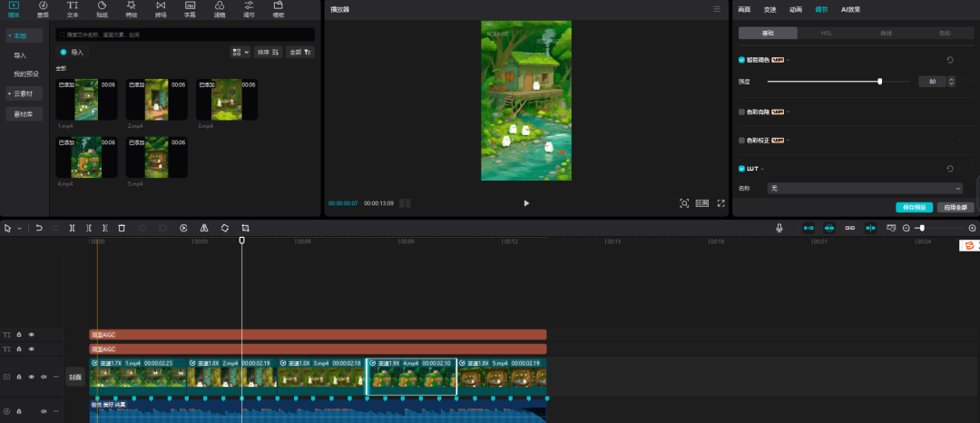Enable the 色彩克隆 checkbox
Image resolution: width=980 pixels, height=423 pixels.
tap(742, 112)
